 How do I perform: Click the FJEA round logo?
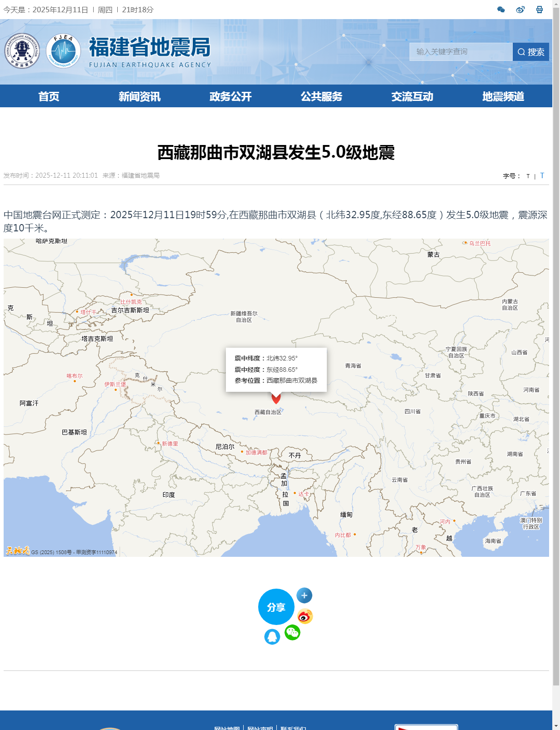click(x=64, y=51)
